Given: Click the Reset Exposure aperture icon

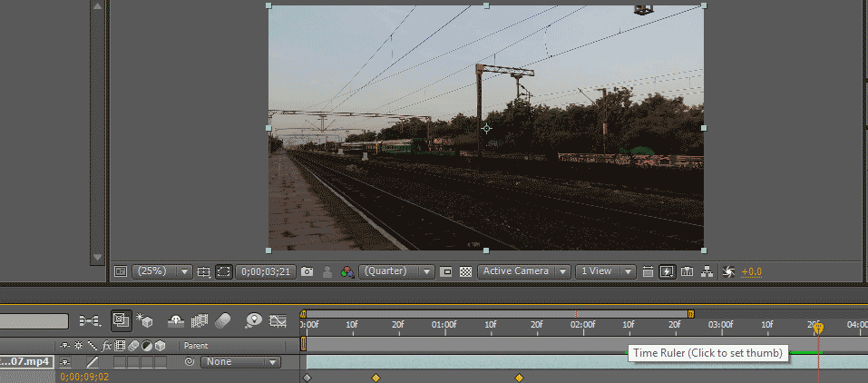Looking at the screenshot, I should [x=727, y=271].
